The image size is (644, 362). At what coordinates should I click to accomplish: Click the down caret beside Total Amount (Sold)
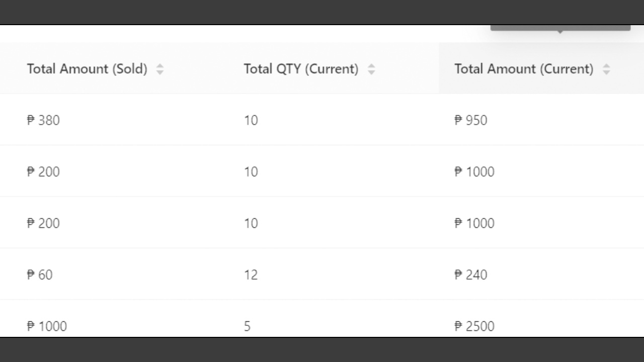(x=160, y=72)
